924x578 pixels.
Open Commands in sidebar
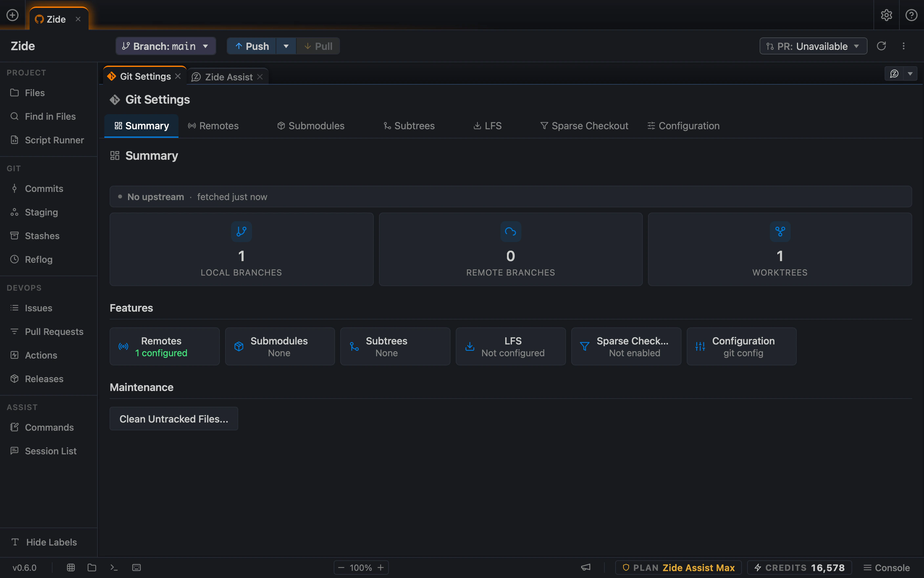point(49,427)
